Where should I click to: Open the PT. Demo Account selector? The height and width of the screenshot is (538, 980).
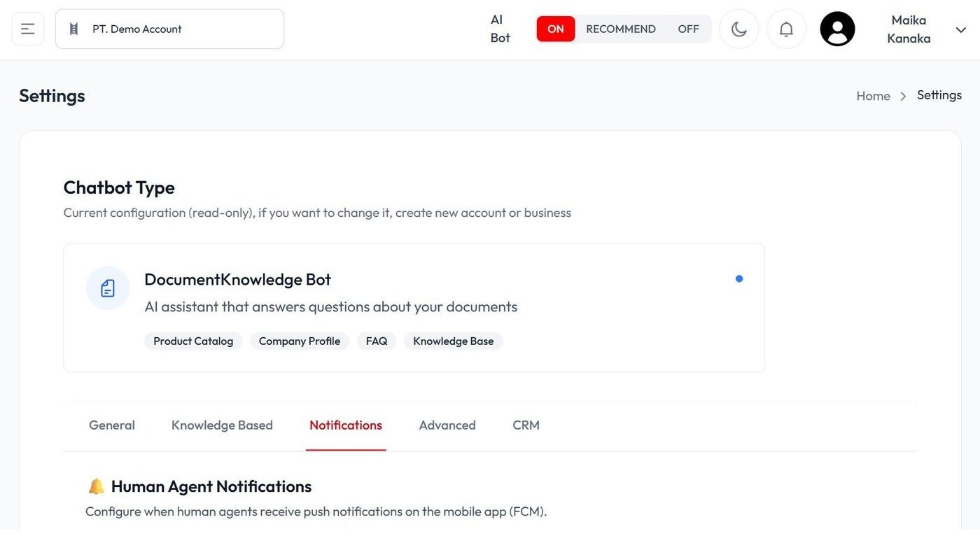[169, 29]
